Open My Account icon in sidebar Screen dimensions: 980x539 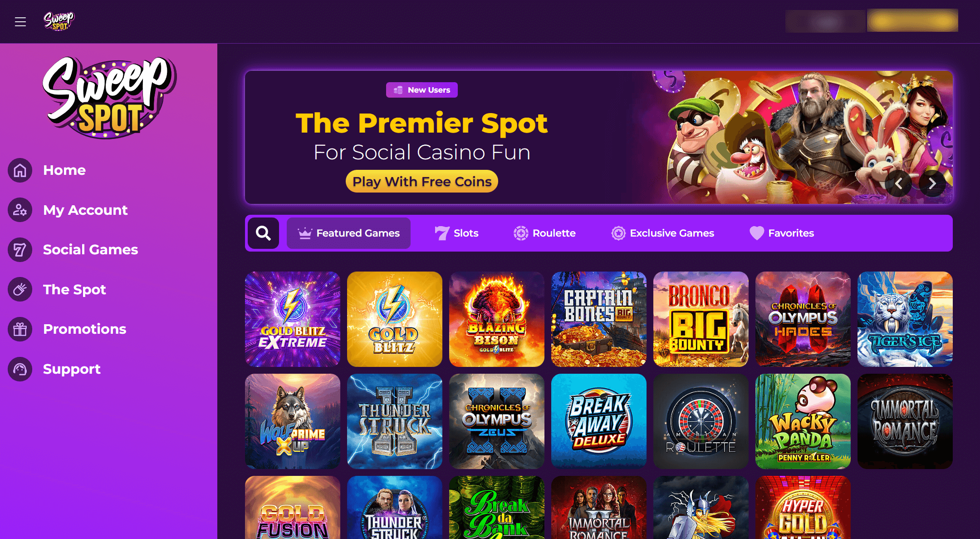20,210
